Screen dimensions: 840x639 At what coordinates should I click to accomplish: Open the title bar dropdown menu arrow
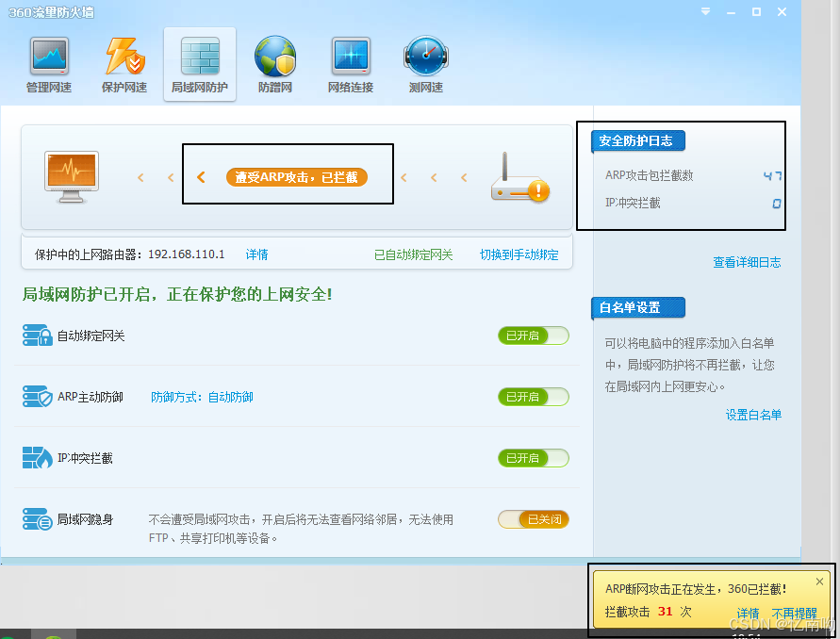pos(705,12)
